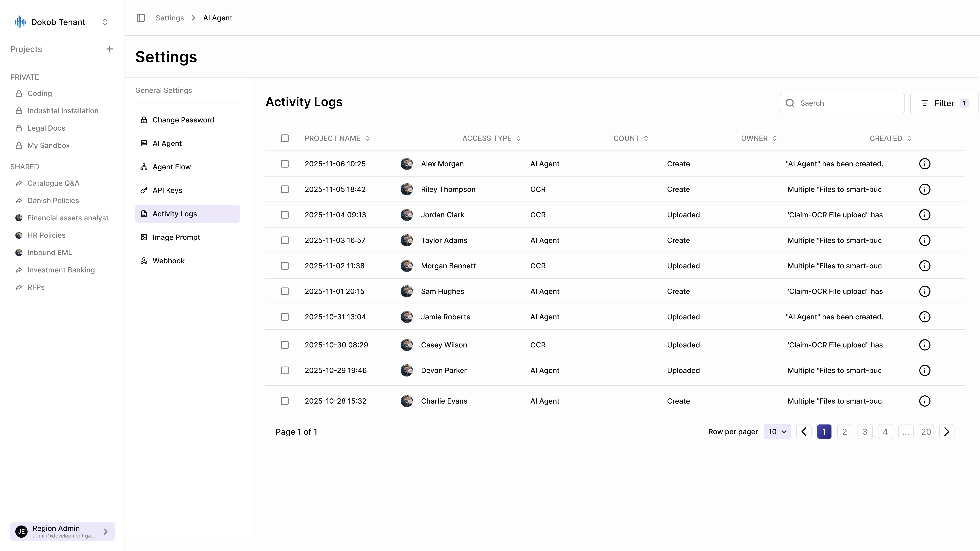Screen dimensions: 980x551
Task: Click the search magnifier icon
Action: pyautogui.click(x=790, y=103)
